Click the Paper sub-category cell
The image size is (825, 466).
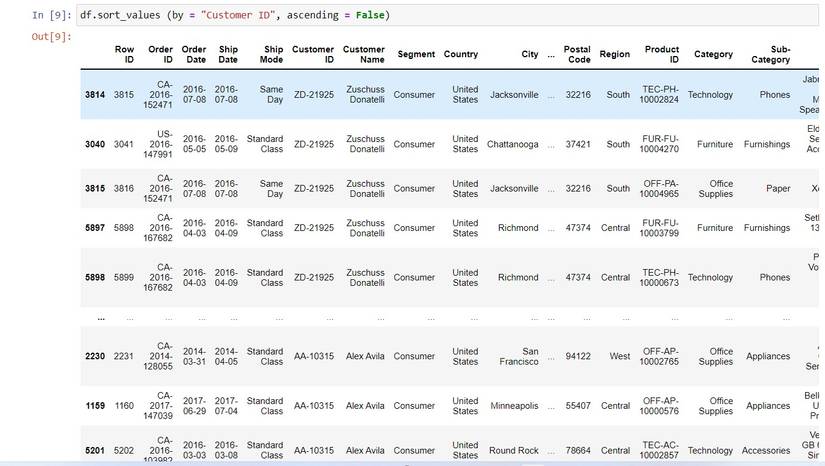[x=778, y=188]
